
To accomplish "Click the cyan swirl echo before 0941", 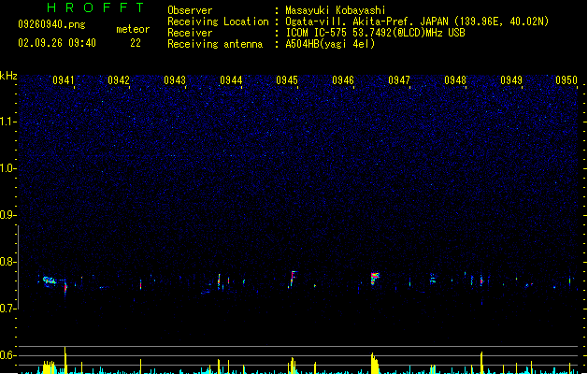I will coord(50,280).
